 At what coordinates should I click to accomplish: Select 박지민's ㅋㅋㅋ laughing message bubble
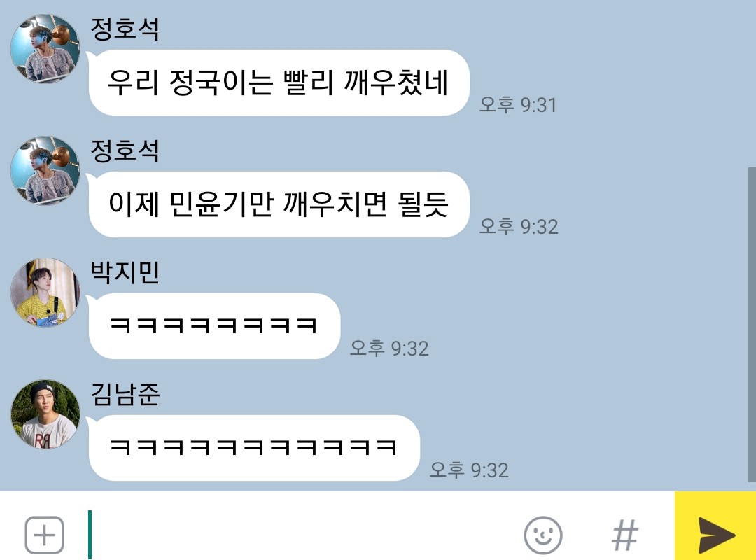click(x=214, y=325)
